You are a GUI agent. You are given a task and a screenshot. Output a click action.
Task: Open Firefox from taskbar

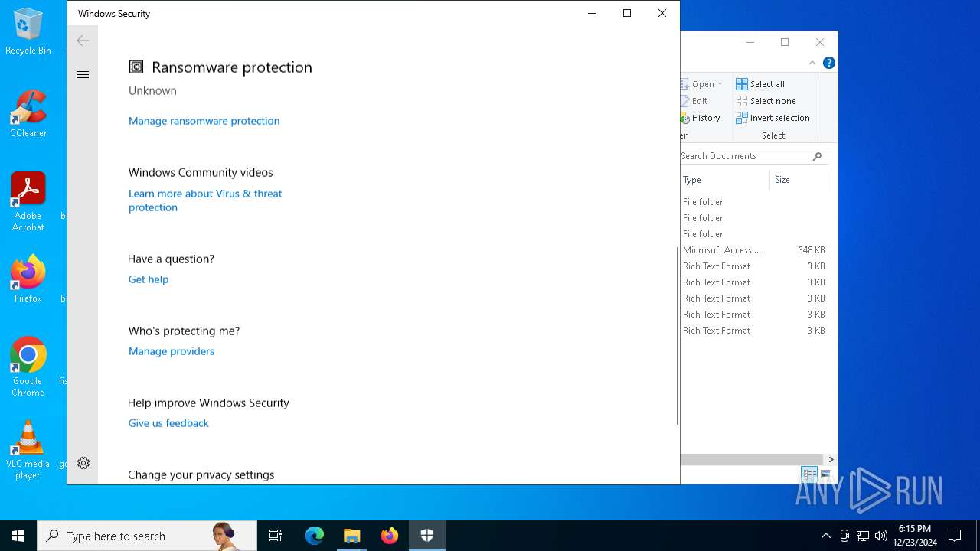tap(390, 536)
